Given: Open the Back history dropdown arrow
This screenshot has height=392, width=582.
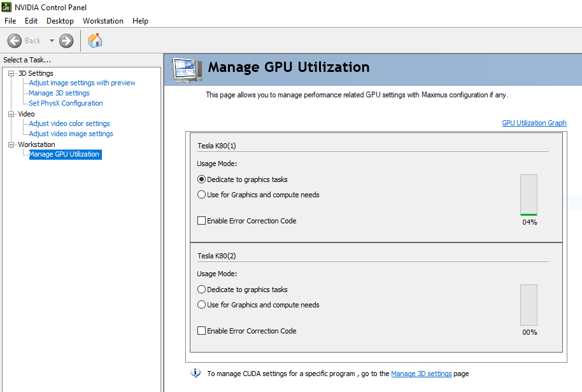Looking at the screenshot, I should tap(52, 41).
